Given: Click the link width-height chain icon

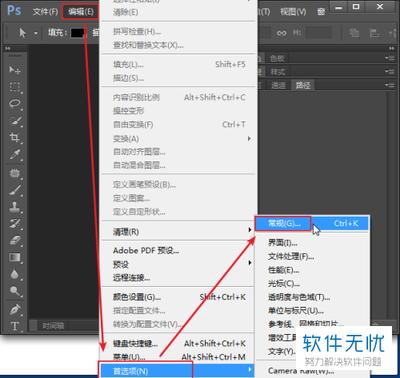Looking at the screenshot, I should [282, 33].
